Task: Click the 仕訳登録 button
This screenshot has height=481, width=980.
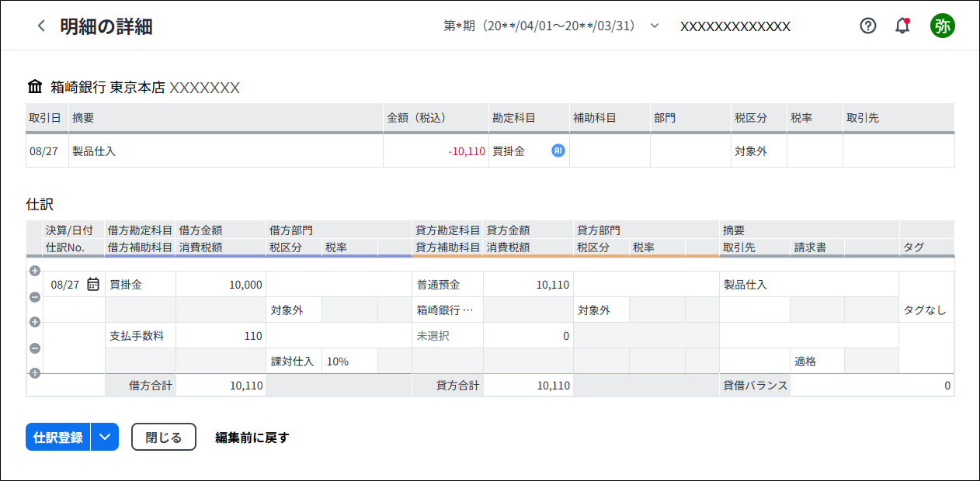Action: click(58, 437)
